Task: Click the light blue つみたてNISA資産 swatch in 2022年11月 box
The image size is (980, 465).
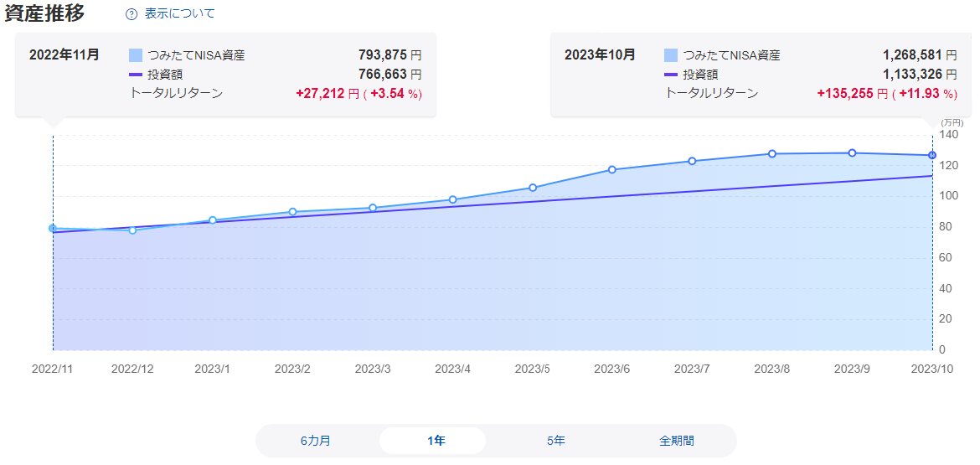Action: [x=136, y=55]
